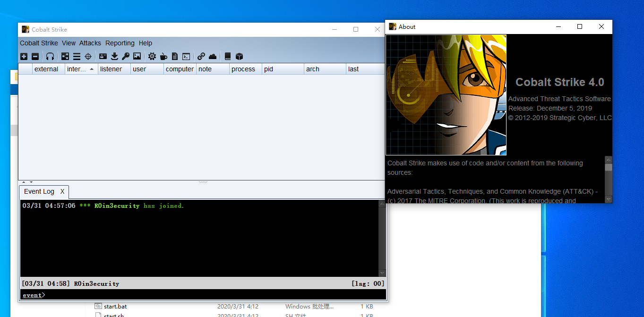Image resolution: width=644 pixels, height=317 pixels.
Task: Click About window scrollbar down arrow
Action: point(609,199)
